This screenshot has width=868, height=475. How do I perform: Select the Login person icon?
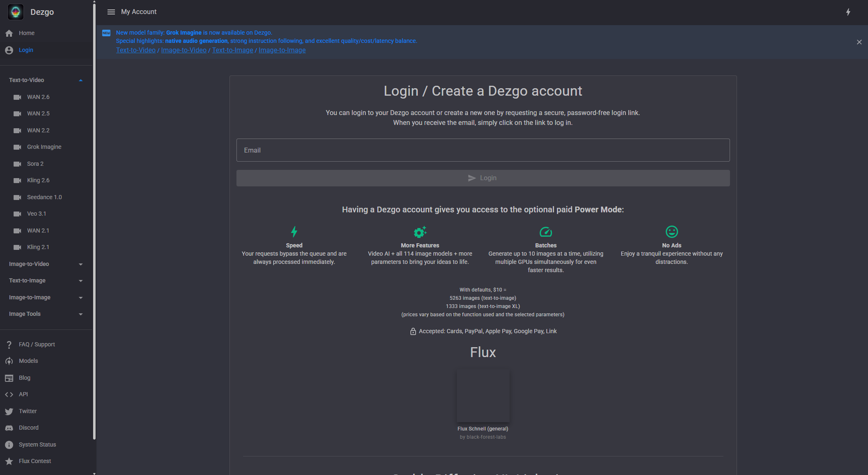[9, 50]
